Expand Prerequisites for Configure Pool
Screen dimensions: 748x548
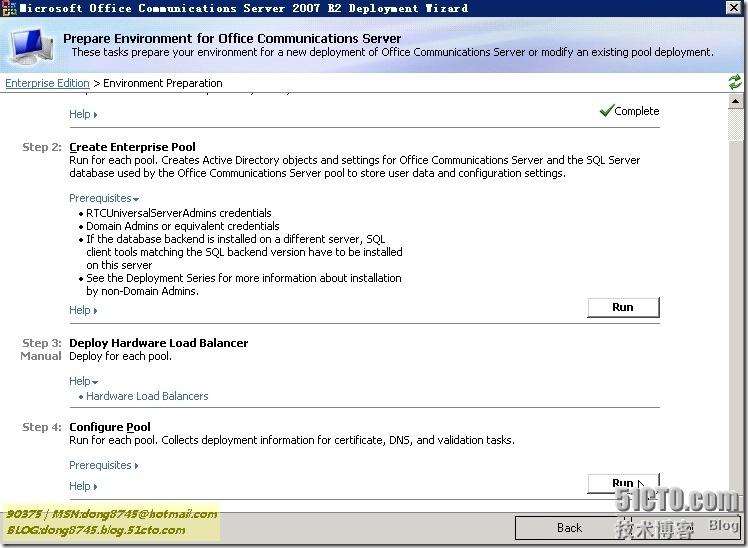pos(104,465)
